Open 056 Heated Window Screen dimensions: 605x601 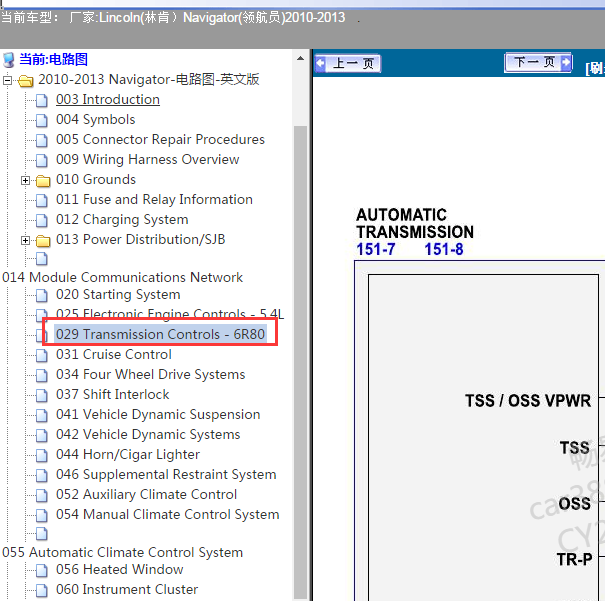[119, 570]
